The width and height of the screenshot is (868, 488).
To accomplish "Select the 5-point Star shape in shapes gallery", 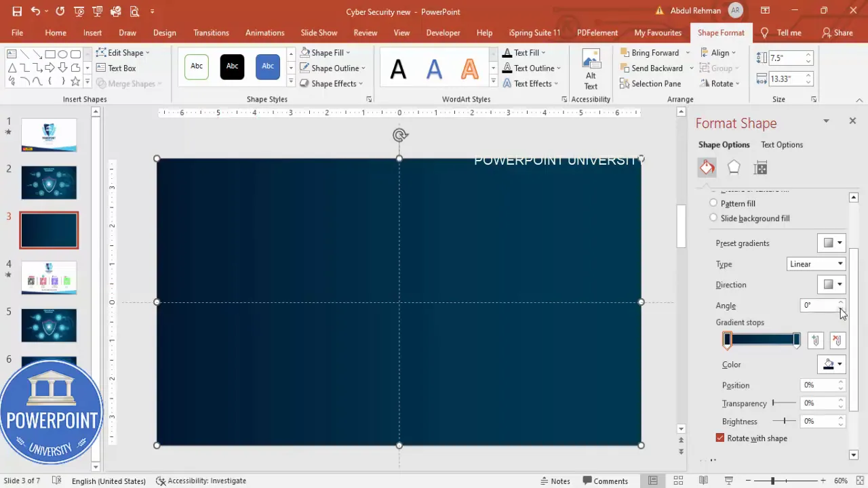I will click(x=75, y=81).
